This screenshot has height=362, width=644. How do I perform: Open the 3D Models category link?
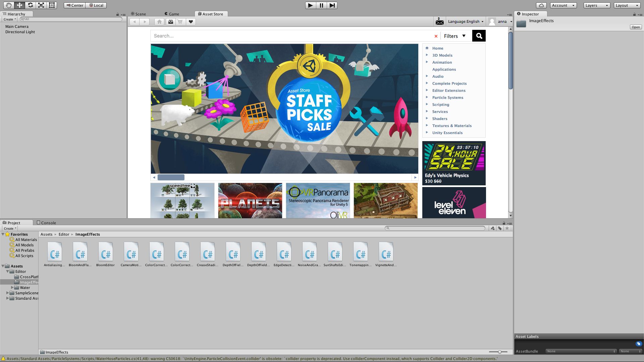(x=442, y=55)
